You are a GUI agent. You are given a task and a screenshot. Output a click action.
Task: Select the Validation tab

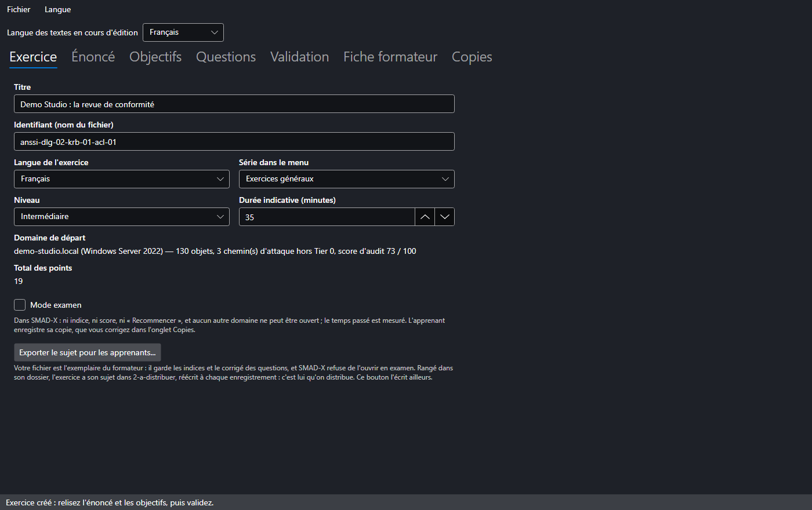tap(299, 57)
